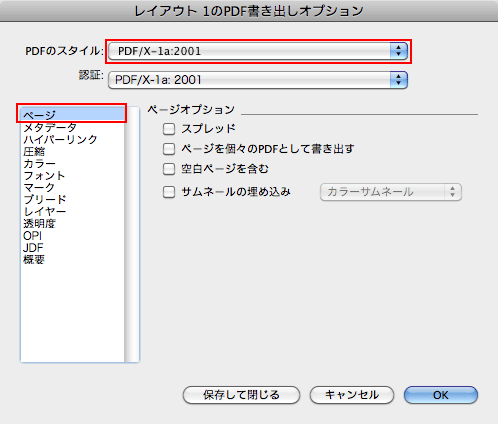
Task: Toggle 空白ページを含む checkbox
Action: coord(169,169)
